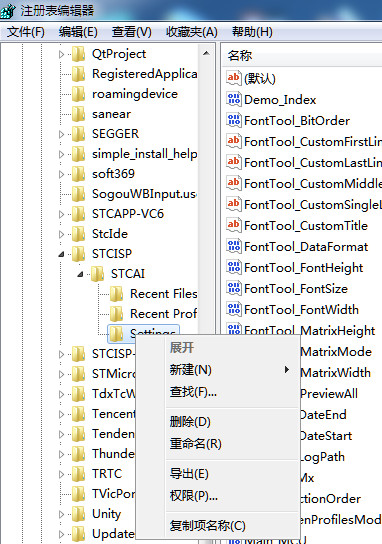Click the RegisteredApplica folder icon
382x544 pixels.
(79, 74)
